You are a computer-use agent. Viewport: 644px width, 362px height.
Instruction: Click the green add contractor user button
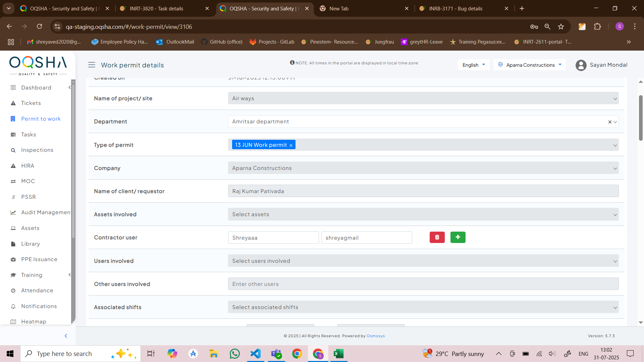pos(458,237)
